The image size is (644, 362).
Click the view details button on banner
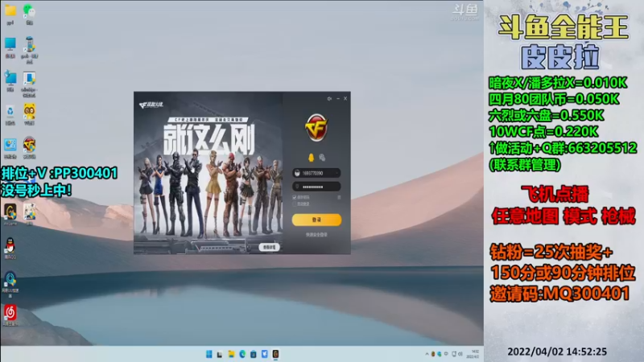(x=270, y=247)
